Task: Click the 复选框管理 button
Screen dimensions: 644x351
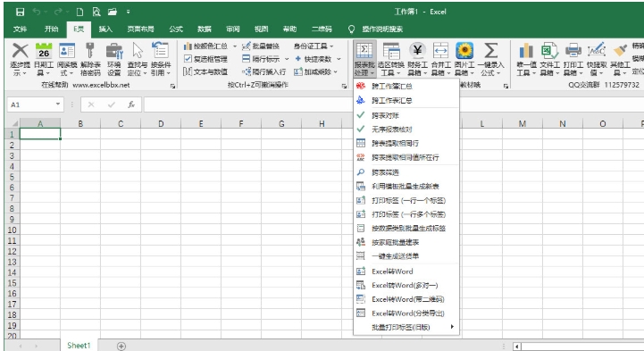Action: (205, 59)
